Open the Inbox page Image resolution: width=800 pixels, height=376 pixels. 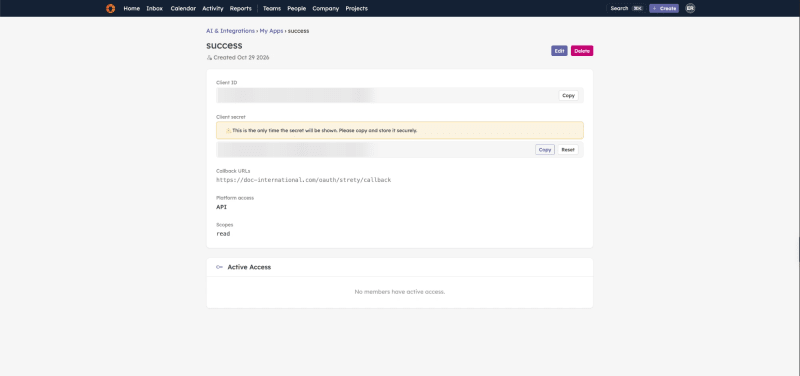click(x=155, y=8)
